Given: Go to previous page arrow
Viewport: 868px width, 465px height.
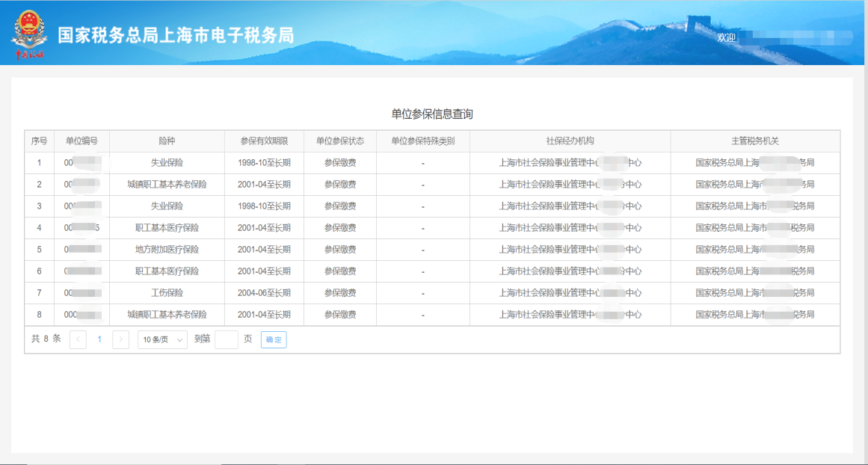Looking at the screenshot, I should pyautogui.click(x=78, y=339).
